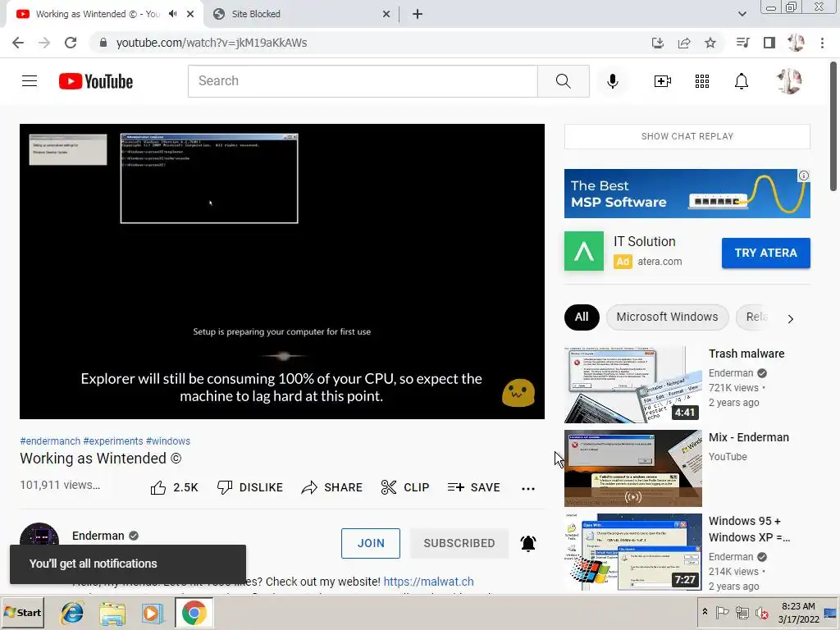The image size is (840, 630).
Task: Close the Site Blocked tab
Action: click(386, 14)
